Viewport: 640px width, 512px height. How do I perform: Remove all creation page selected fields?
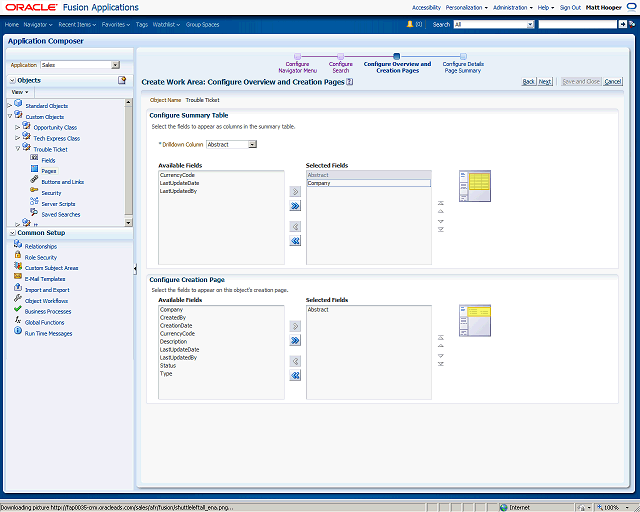click(295, 375)
